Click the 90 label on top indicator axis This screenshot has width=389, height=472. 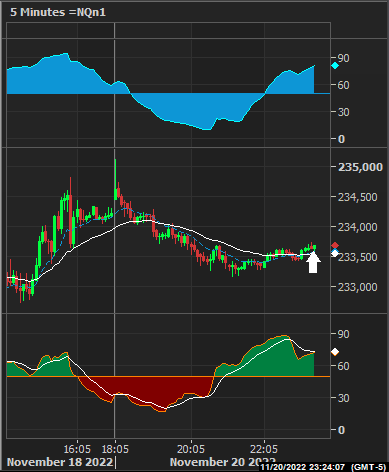(344, 58)
